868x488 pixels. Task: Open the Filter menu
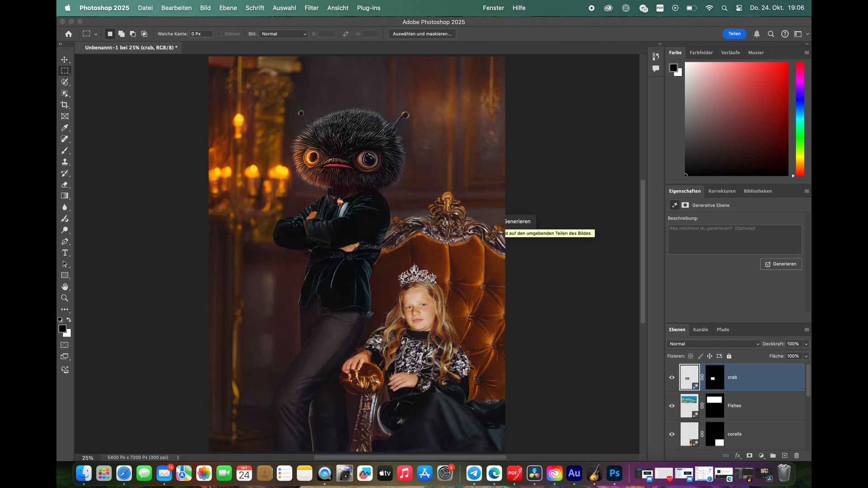(311, 8)
